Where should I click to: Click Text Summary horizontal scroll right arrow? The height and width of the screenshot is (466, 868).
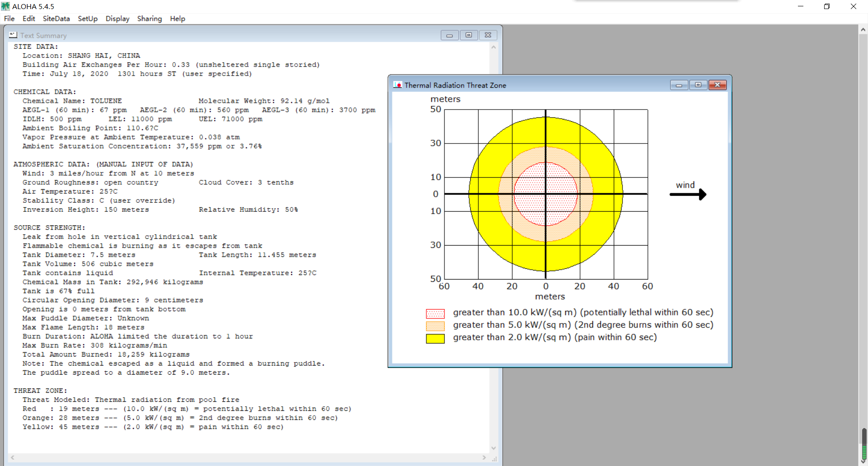point(484,458)
